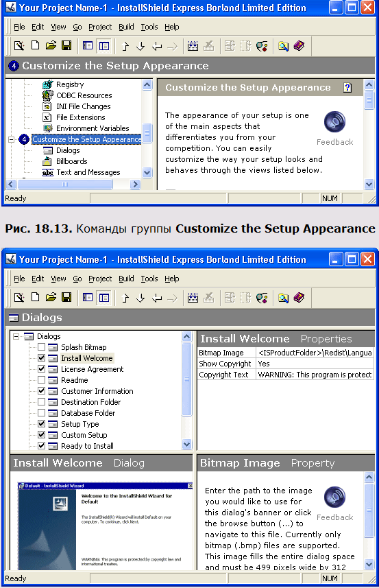This screenshot has height=588, width=379.
Task: Click purple help book icon in Dialogs window toolbar
Action: (299, 298)
